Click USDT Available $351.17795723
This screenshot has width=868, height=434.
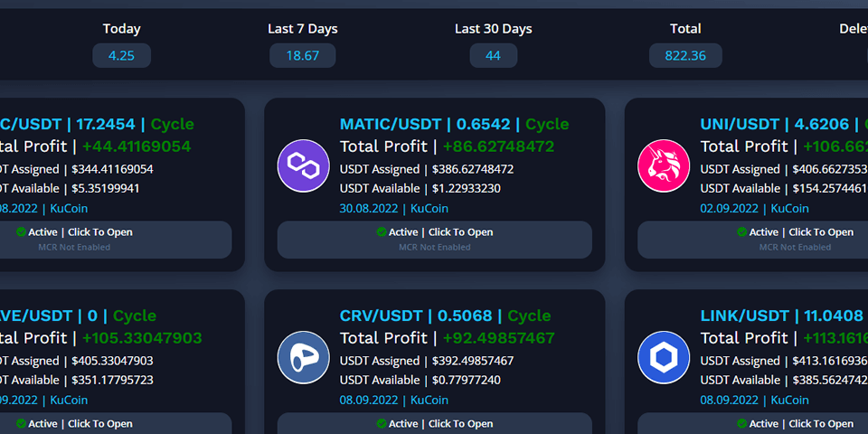point(76,381)
